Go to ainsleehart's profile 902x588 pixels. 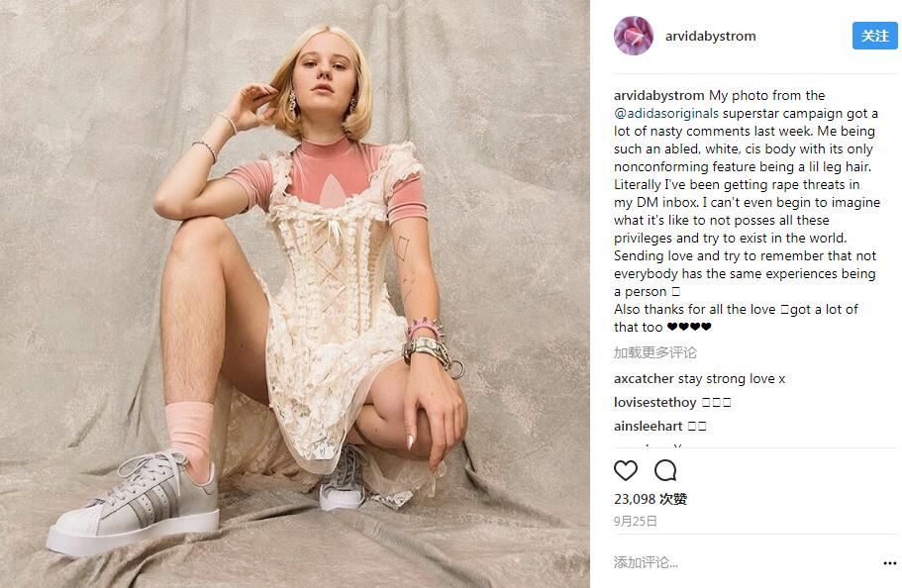(x=648, y=427)
